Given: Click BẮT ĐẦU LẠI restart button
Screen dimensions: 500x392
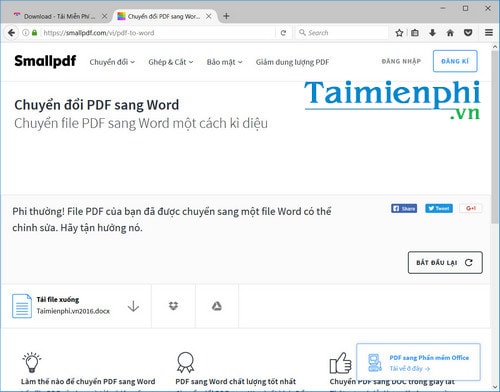Looking at the screenshot, I should pos(445,262).
